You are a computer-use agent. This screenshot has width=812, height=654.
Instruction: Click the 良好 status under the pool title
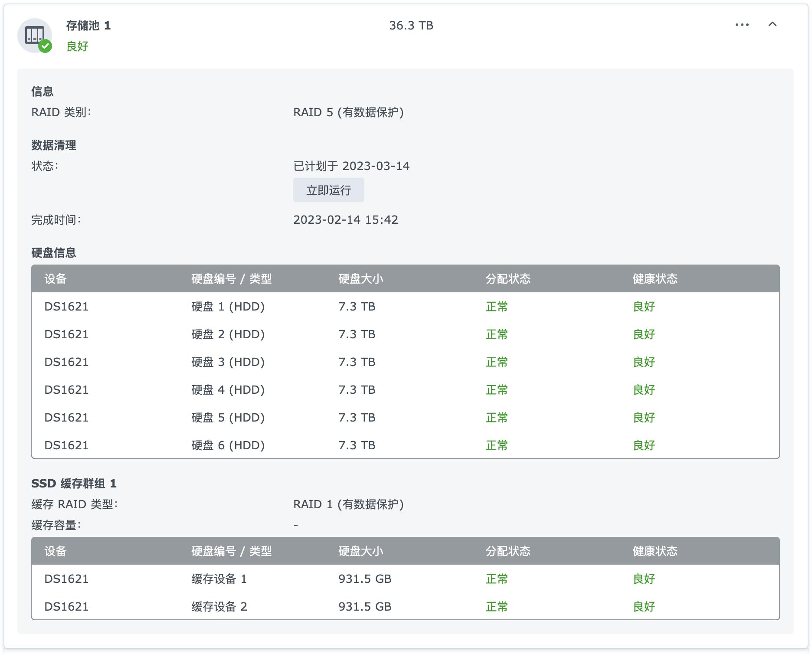[x=77, y=46]
